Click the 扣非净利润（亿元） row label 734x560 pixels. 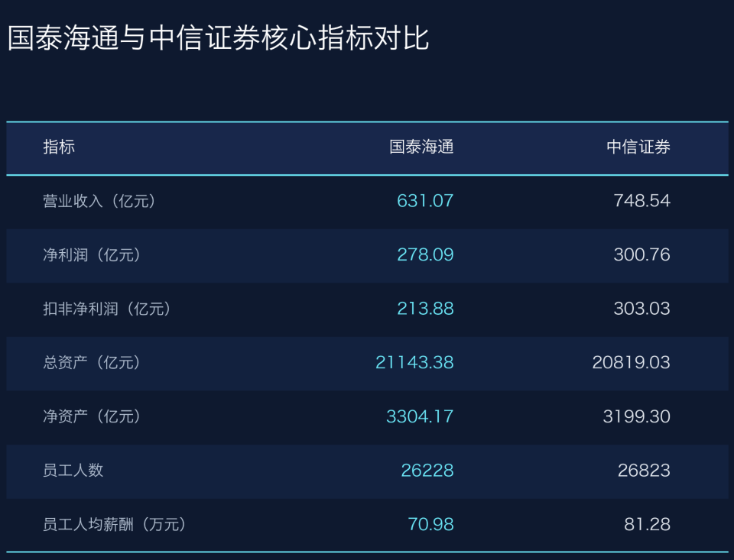click(106, 309)
